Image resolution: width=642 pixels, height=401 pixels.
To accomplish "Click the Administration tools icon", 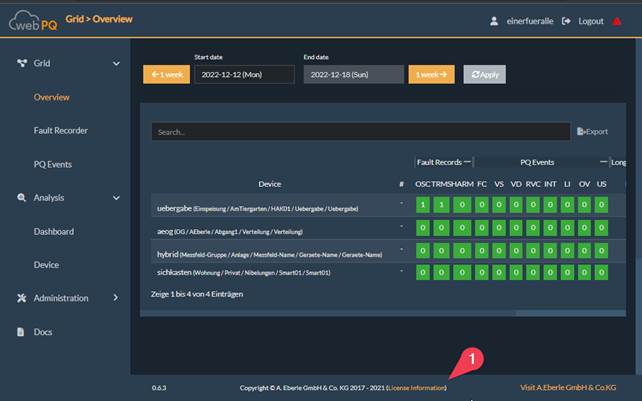I will pos(22,298).
